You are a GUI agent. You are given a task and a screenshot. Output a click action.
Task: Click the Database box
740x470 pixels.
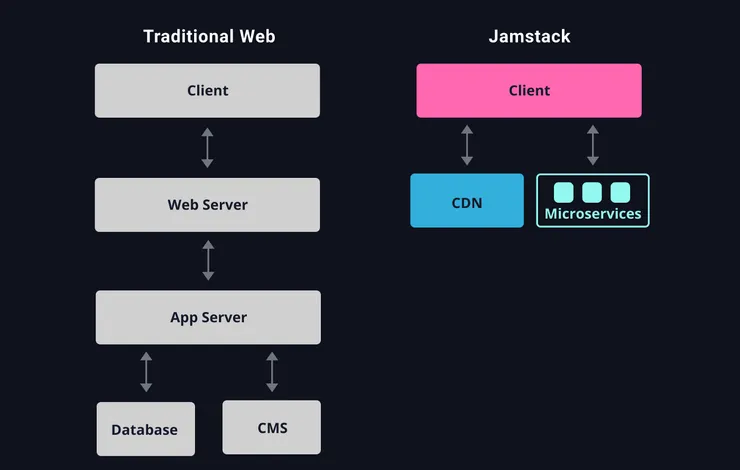click(x=146, y=429)
